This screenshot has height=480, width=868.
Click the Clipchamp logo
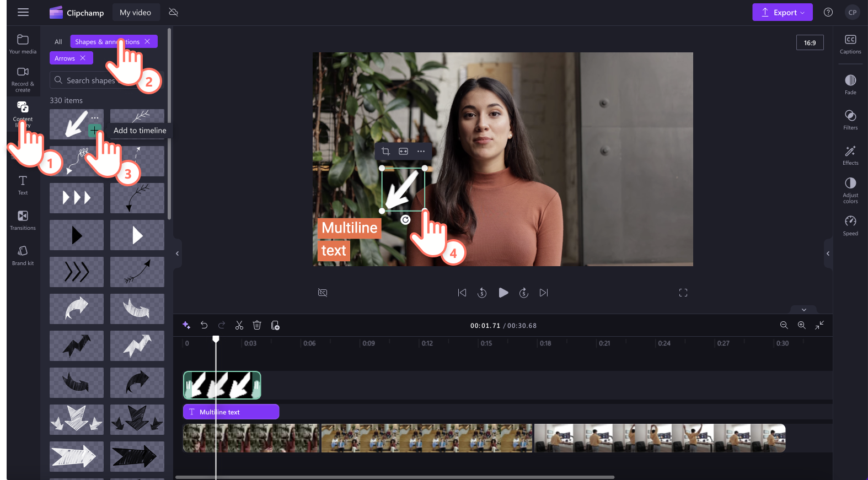77,12
